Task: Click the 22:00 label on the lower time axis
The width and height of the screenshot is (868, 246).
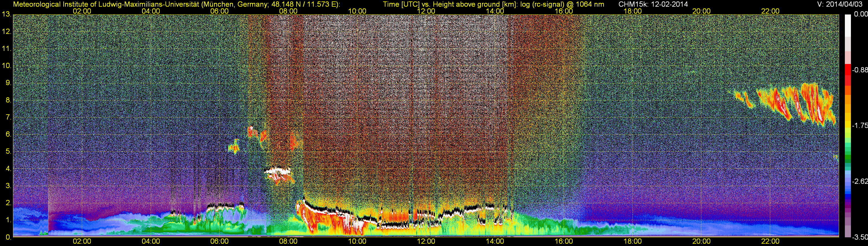Action: tap(770, 242)
